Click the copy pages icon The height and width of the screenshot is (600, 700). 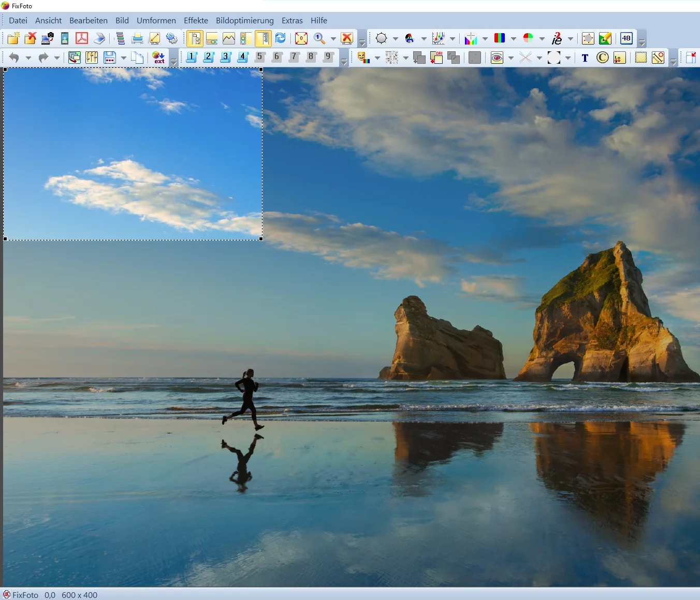tap(137, 58)
